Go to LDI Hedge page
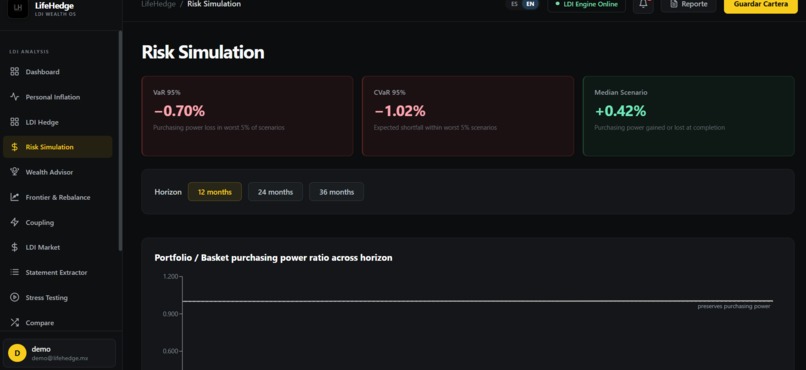The width and height of the screenshot is (806, 370). click(x=58, y=122)
